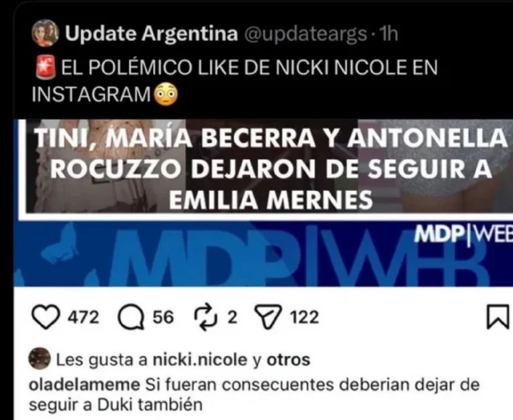This screenshot has width=513, height=420.
Task: Click the small liker avatar beside 'Les gusta'
Action: point(40,360)
